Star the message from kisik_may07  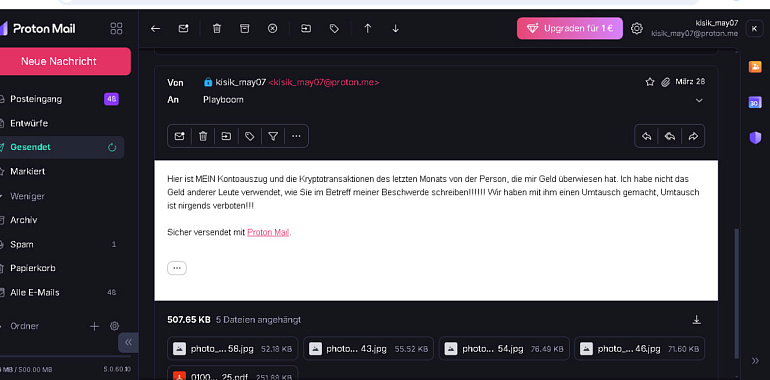650,82
